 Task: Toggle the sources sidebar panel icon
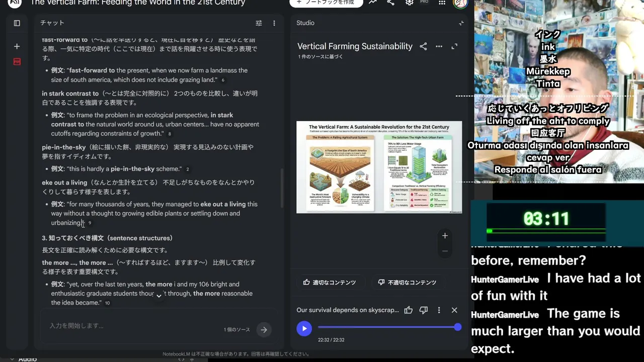[17, 23]
